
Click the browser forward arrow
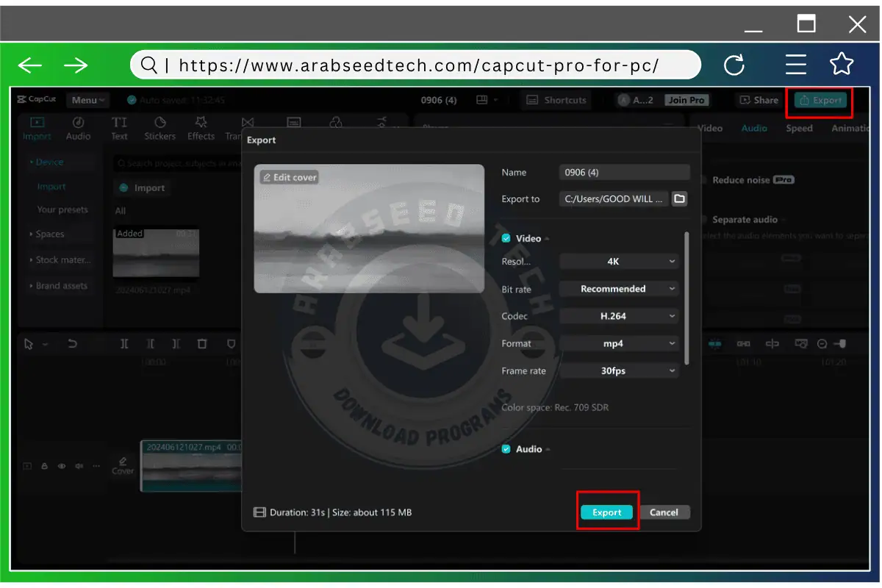(76, 66)
